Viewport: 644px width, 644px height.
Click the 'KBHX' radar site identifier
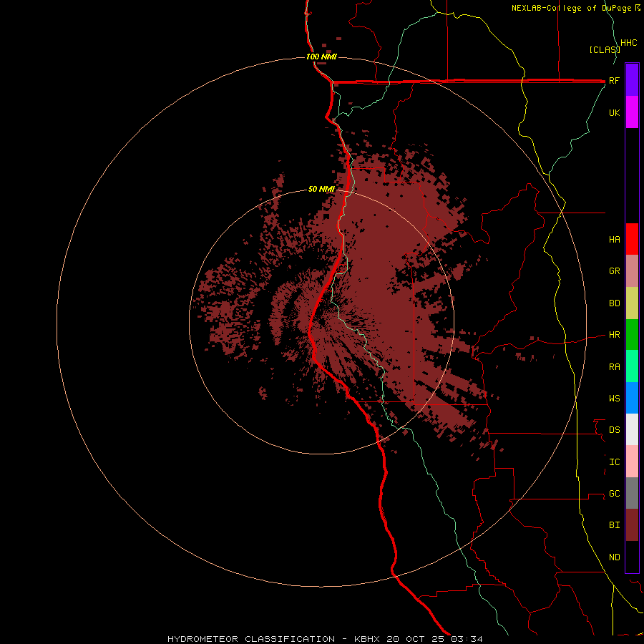[367, 639]
